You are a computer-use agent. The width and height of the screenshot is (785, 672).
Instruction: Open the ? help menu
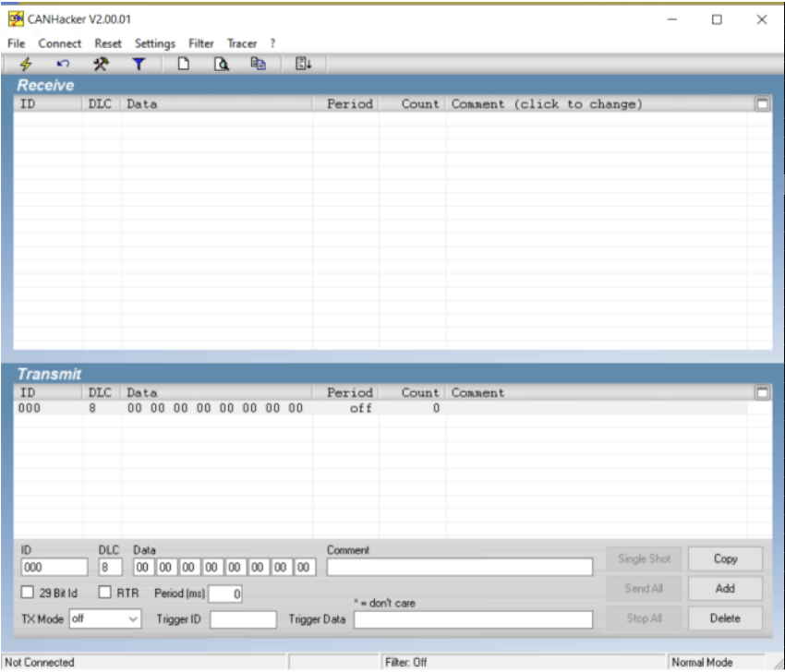pyautogui.click(x=272, y=43)
